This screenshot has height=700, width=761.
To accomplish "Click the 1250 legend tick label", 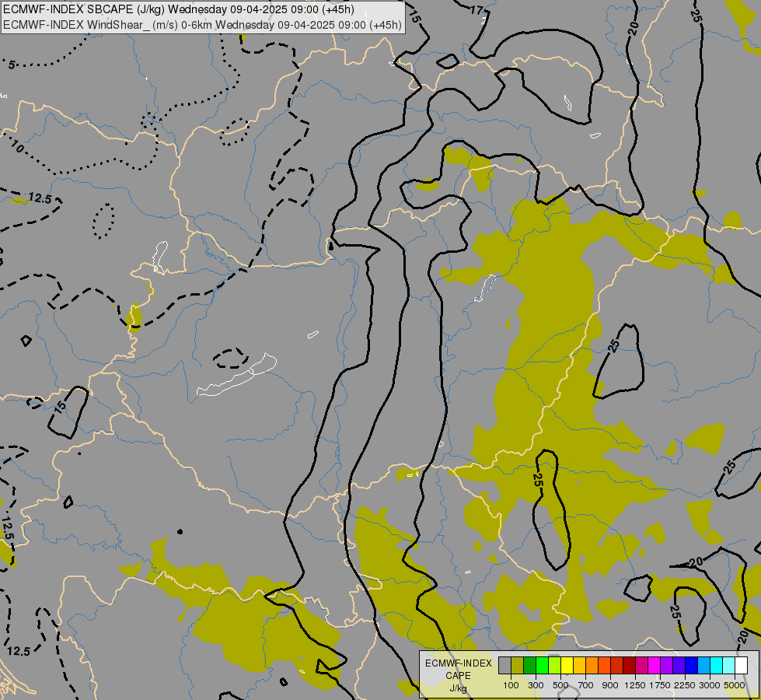I will tap(635, 685).
